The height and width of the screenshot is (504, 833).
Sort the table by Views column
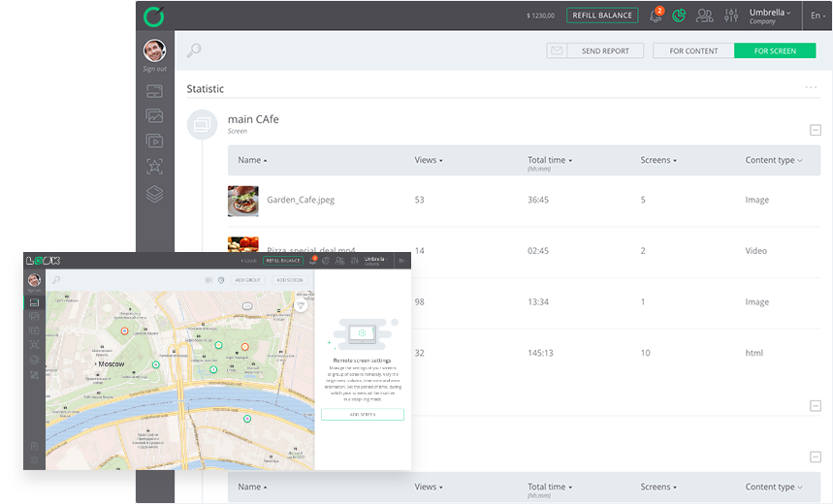pyautogui.click(x=428, y=160)
